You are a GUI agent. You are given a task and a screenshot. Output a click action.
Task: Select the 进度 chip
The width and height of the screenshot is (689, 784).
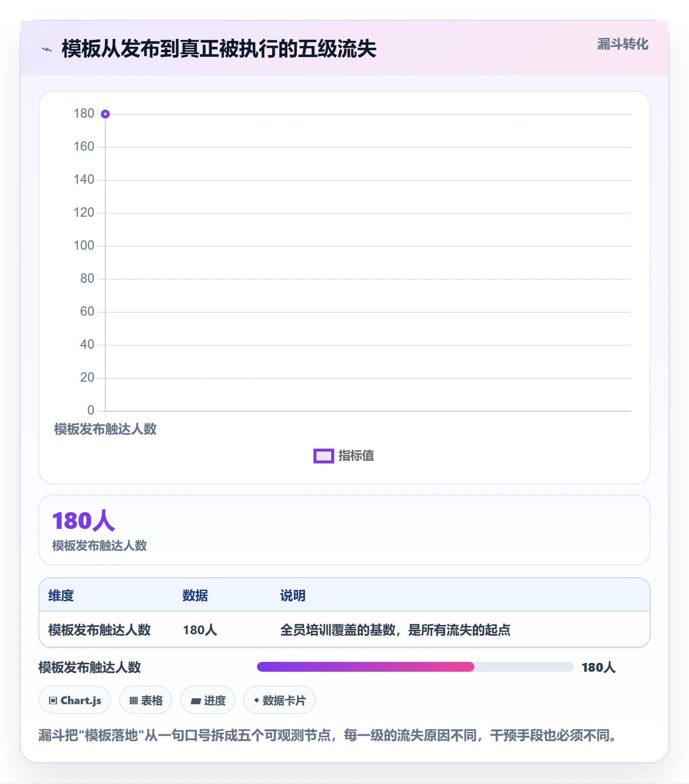point(208,700)
